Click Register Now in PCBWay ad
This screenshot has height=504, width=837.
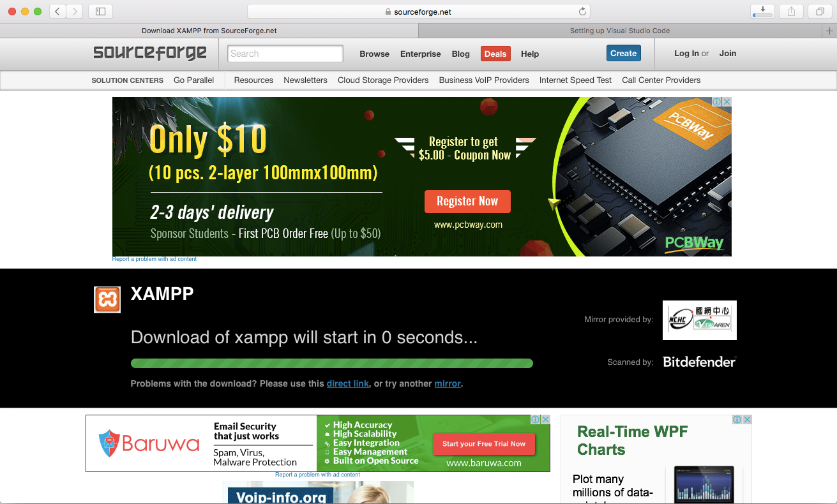[467, 202]
